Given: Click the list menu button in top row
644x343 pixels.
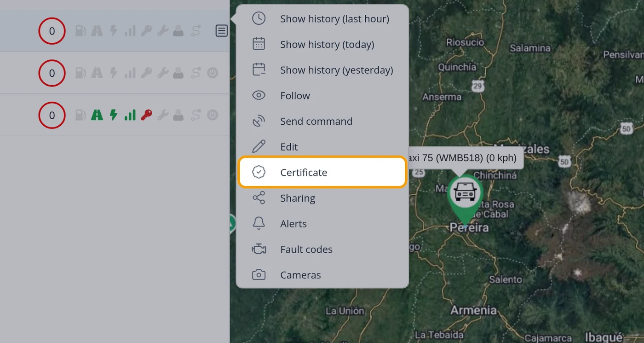Looking at the screenshot, I should [x=222, y=31].
